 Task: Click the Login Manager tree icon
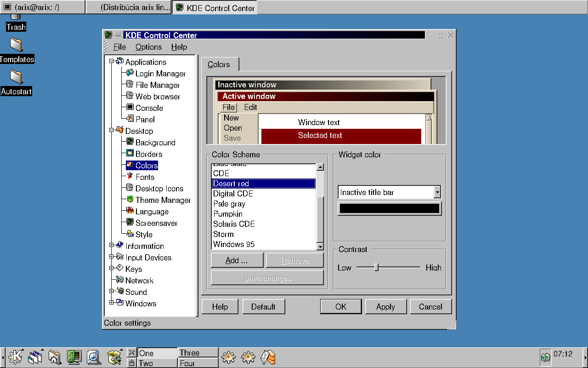coord(130,73)
